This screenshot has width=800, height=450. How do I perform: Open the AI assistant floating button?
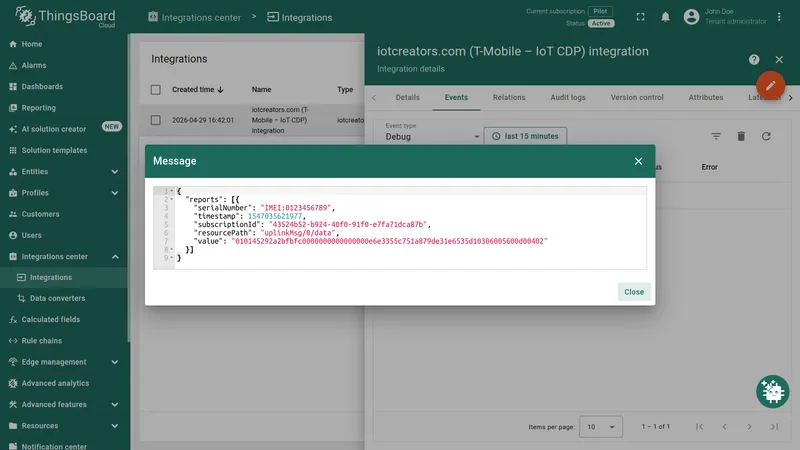point(772,392)
